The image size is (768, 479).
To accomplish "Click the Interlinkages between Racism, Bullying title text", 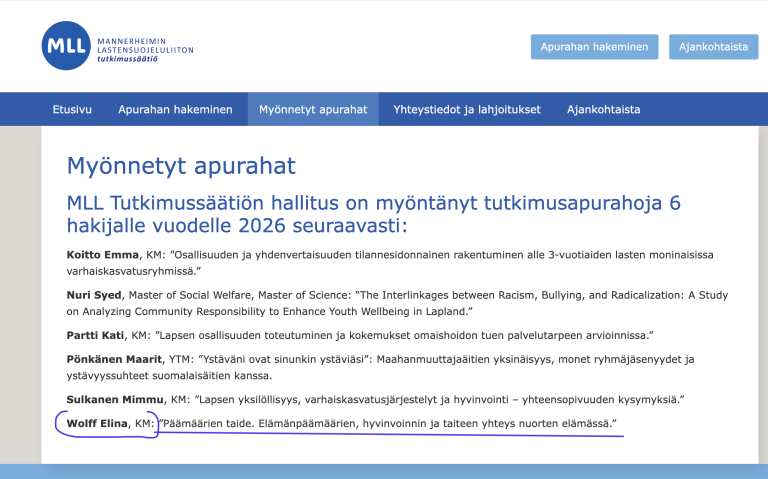I will (x=397, y=303).
